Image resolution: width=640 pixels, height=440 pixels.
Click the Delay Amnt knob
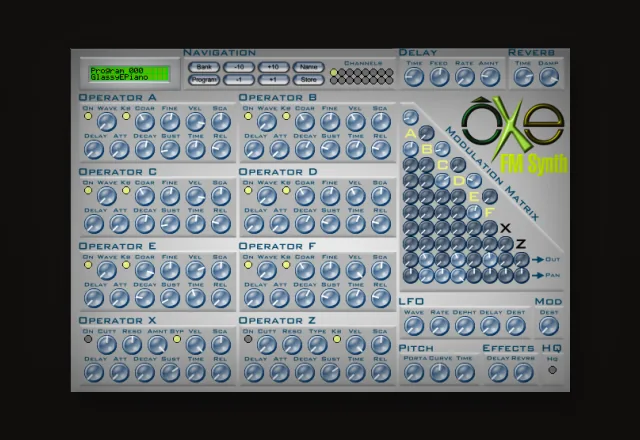click(x=490, y=77)
